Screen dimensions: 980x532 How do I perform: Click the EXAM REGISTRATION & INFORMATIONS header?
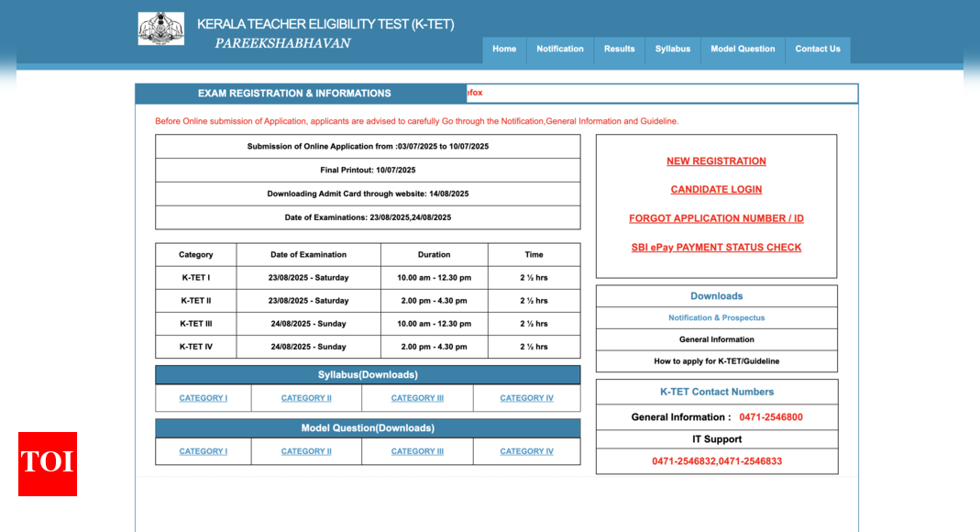point(294,94)
